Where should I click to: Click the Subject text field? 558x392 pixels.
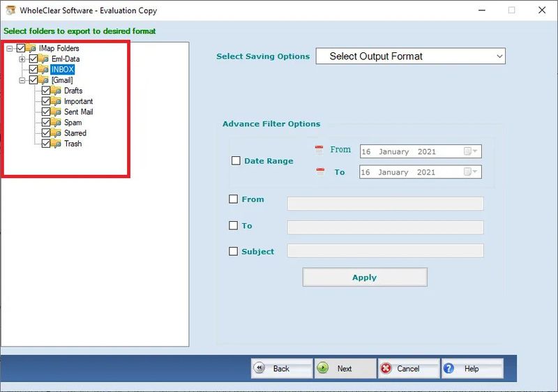pyautogui.click(x=386, y=250)
